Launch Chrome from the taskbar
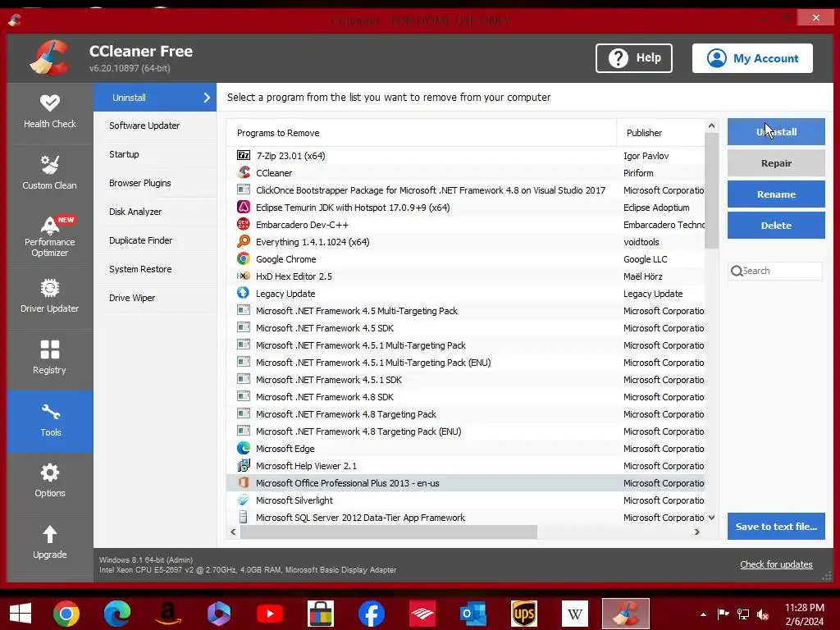Viewport: 840px width, 630px height. pos(66,614)
